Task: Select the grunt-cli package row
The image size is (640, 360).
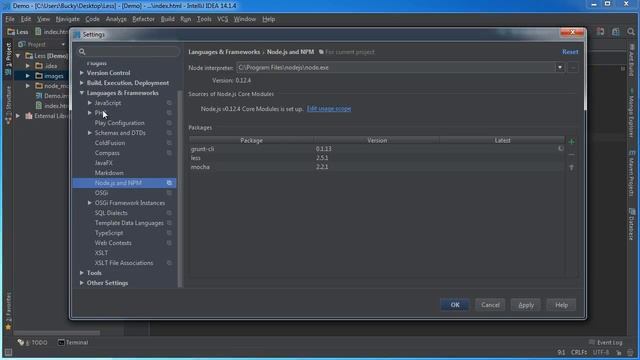Action: pos(377,149)
